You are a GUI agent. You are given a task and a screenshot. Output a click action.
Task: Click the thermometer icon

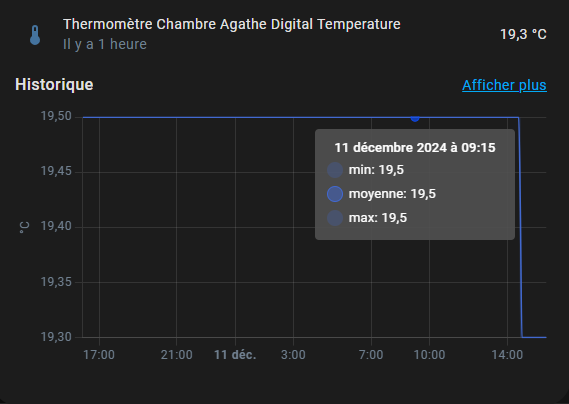point(35,35)
